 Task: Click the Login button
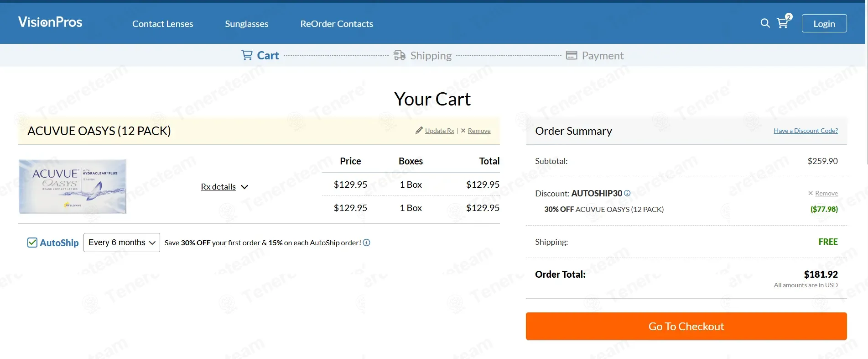(x=824, y=24)
